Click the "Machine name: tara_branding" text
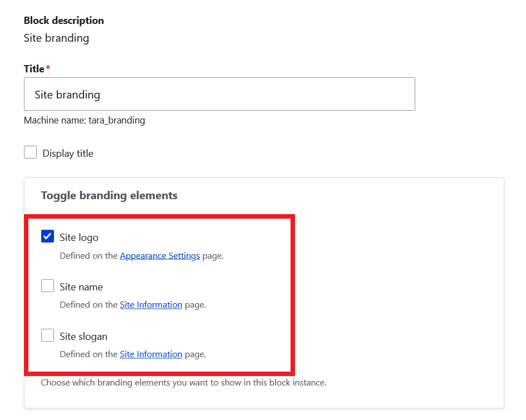The width and height of the screenshot is (526, 420). point(84,120)
